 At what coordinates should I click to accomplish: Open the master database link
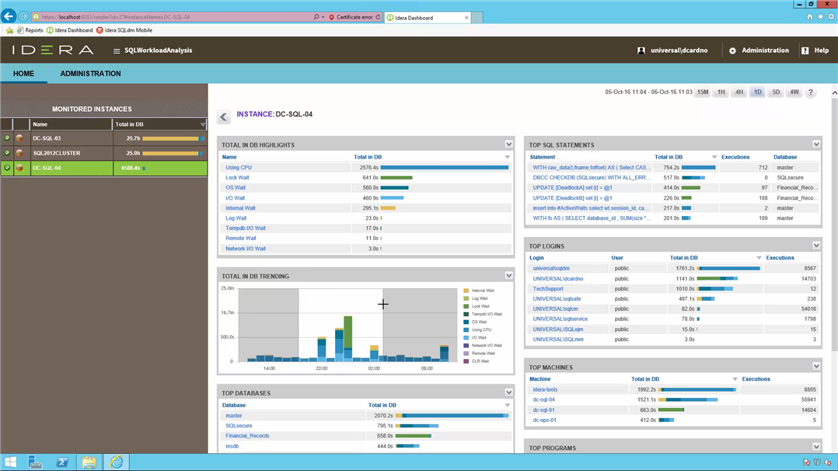coord(234,415)
